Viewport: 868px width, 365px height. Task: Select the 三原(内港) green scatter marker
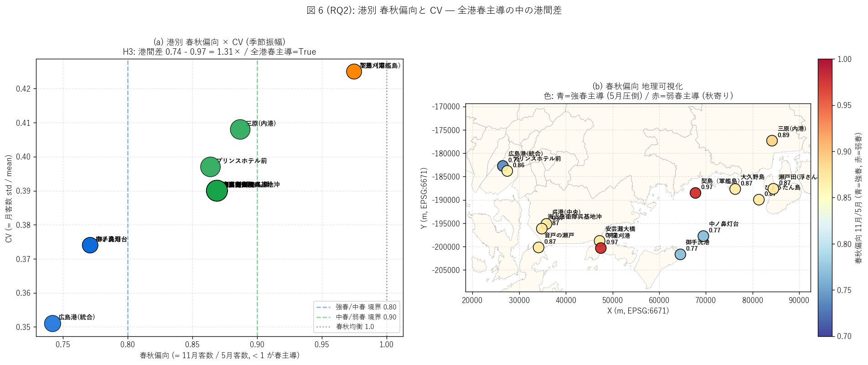[x=240, y=129]
